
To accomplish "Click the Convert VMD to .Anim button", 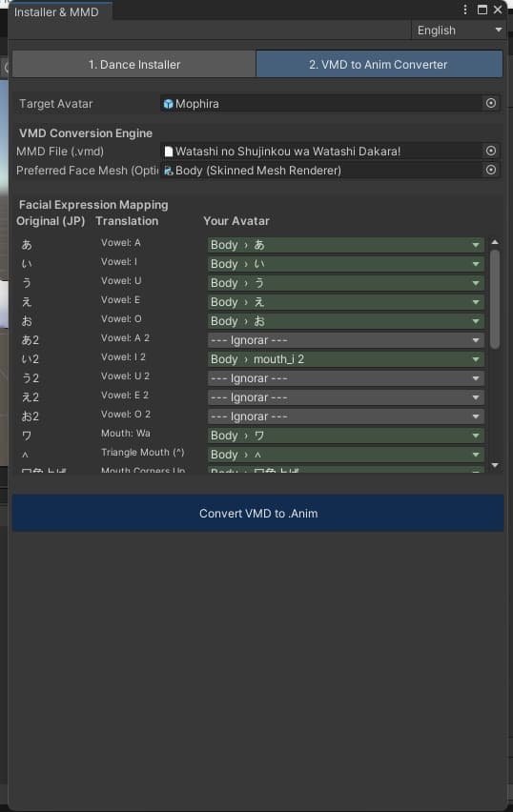I will coord(258,513).
